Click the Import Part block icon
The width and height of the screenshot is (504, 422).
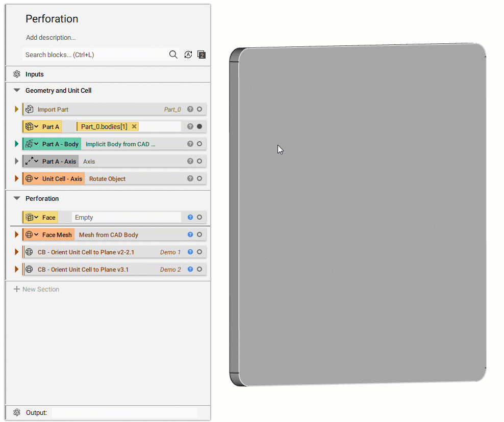(29, 109)
